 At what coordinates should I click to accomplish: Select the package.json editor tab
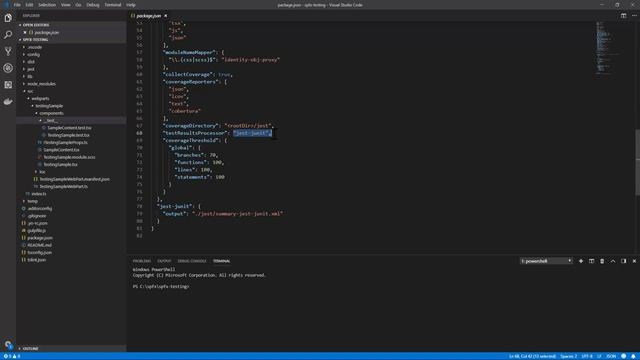point(148,16)
